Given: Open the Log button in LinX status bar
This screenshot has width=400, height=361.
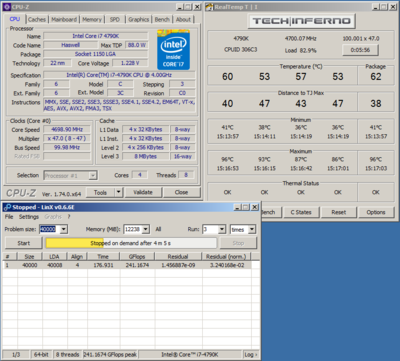Looking at the screenshot, I should coord(250,354).
